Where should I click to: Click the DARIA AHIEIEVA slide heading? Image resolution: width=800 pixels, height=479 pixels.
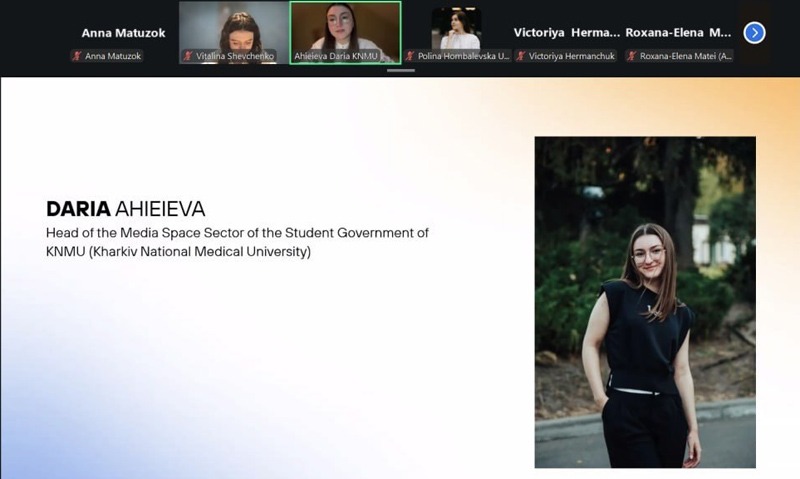tap(126, 209)
